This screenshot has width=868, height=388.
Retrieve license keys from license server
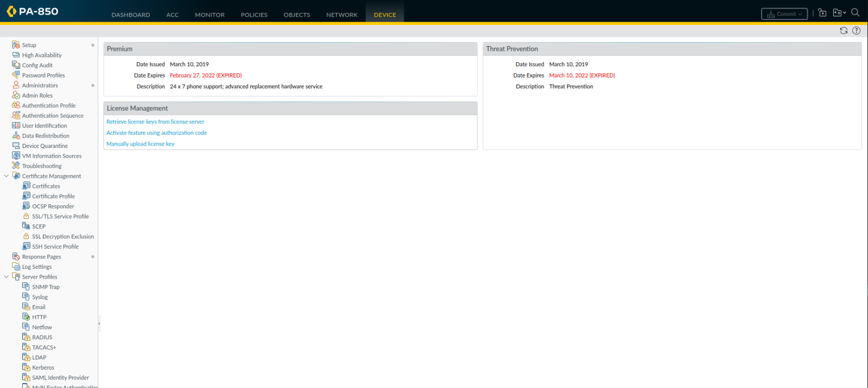tap(155, 122)
